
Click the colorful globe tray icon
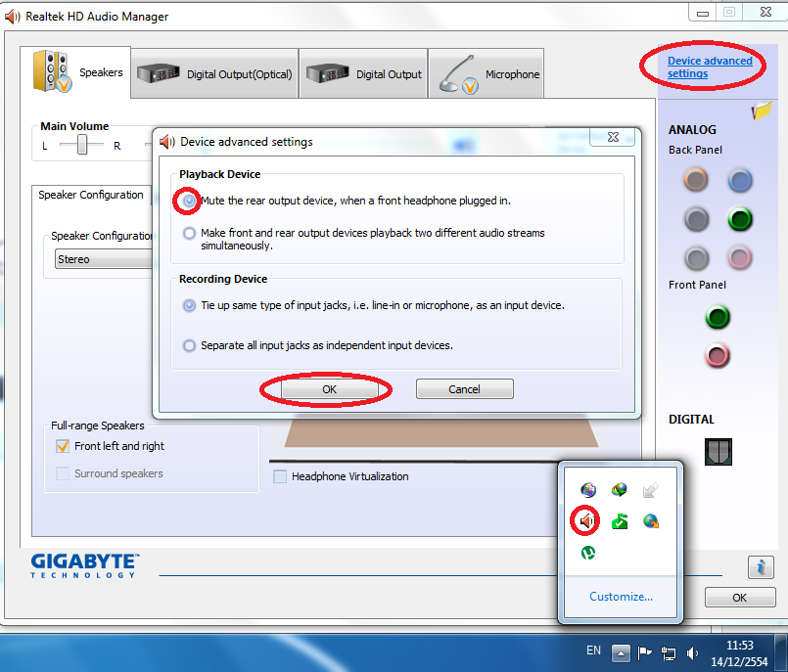coord(588,490)
